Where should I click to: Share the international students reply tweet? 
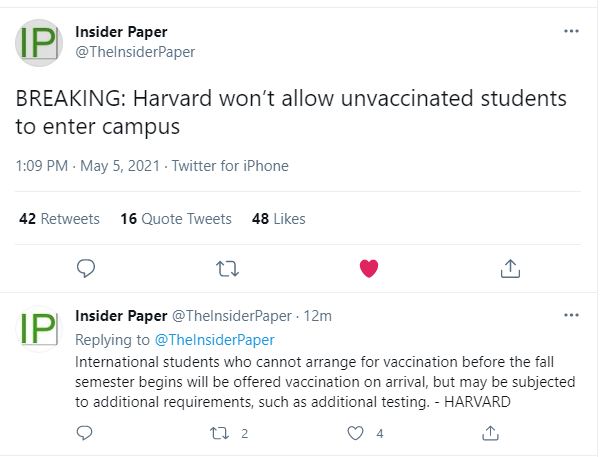pyautogui.click(x=490, y=433)
